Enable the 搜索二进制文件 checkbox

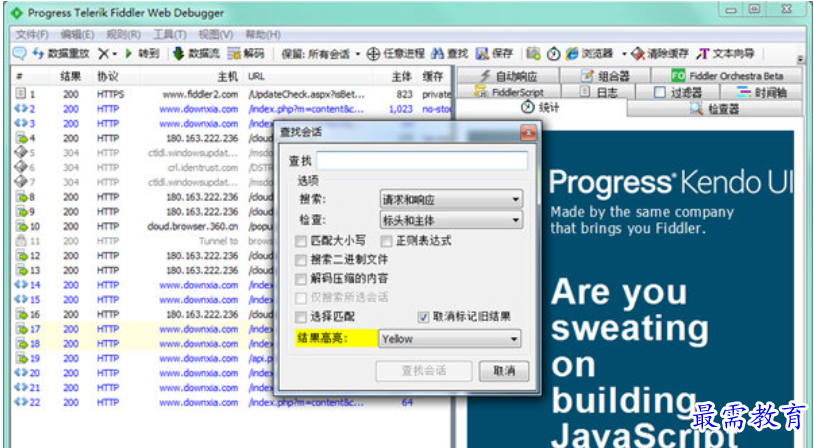(x=301, y=260)
